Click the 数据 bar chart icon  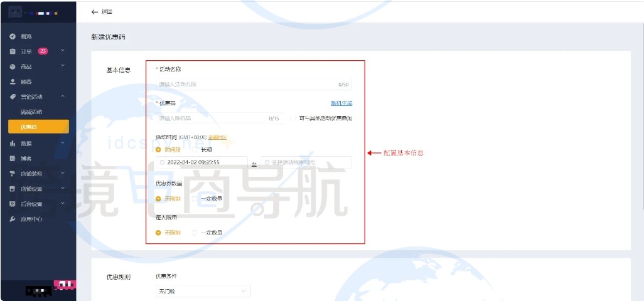[x=13, y=144]
